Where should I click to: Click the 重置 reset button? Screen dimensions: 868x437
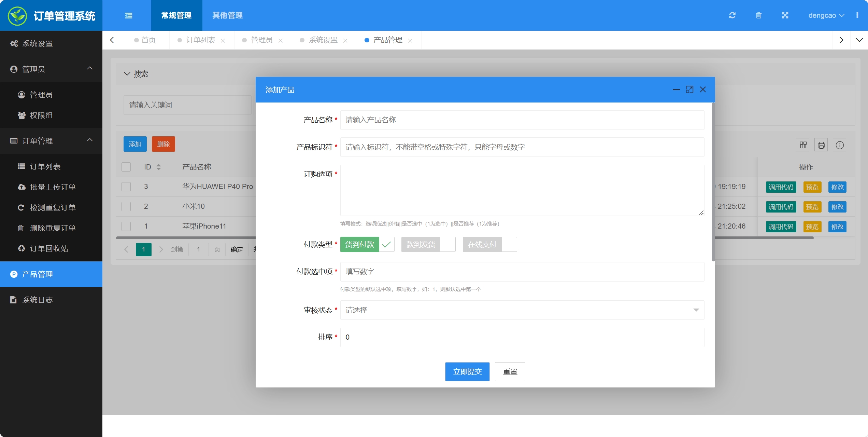click(510, 371)
